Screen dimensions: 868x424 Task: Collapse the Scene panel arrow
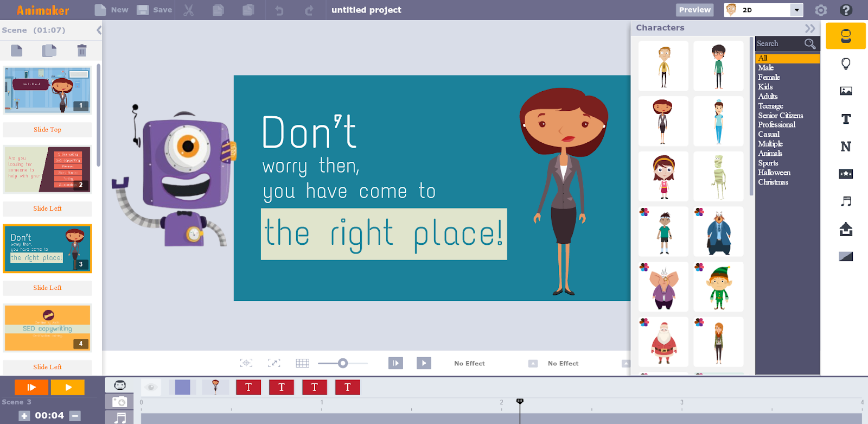[x=99, y=30]
